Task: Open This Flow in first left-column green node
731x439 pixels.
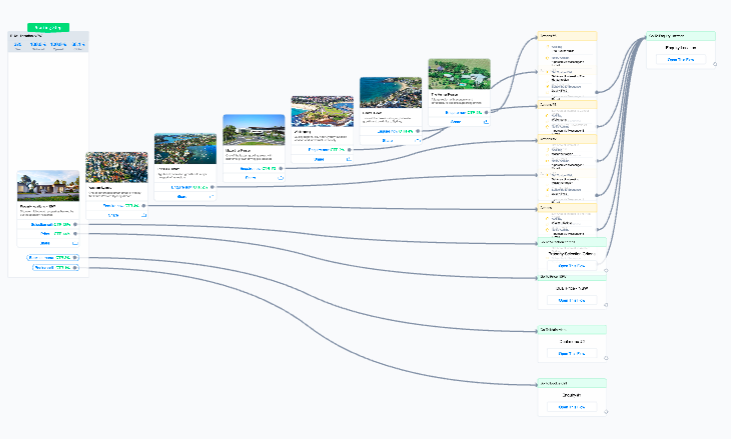Action: tap(572, 266)
